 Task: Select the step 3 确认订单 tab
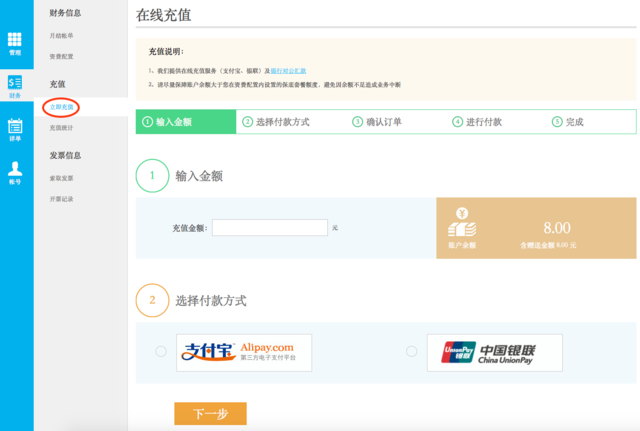click(x=377, y=122)
